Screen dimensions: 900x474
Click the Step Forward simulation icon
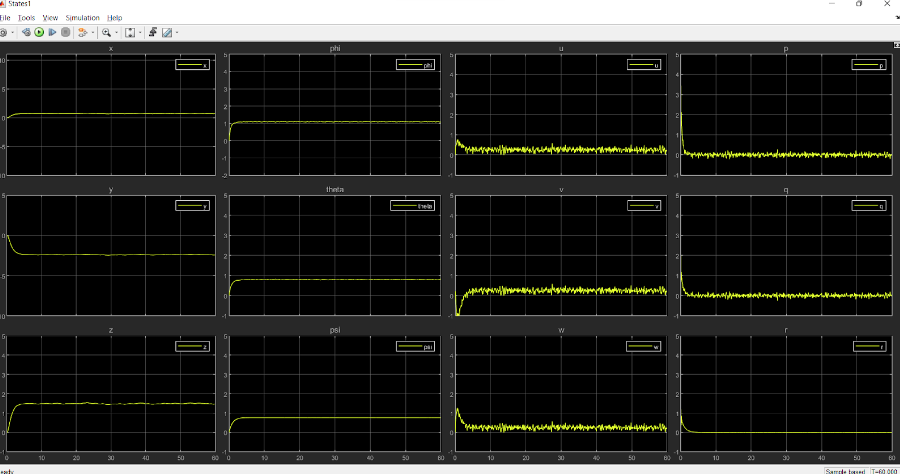tap(52, 32)
